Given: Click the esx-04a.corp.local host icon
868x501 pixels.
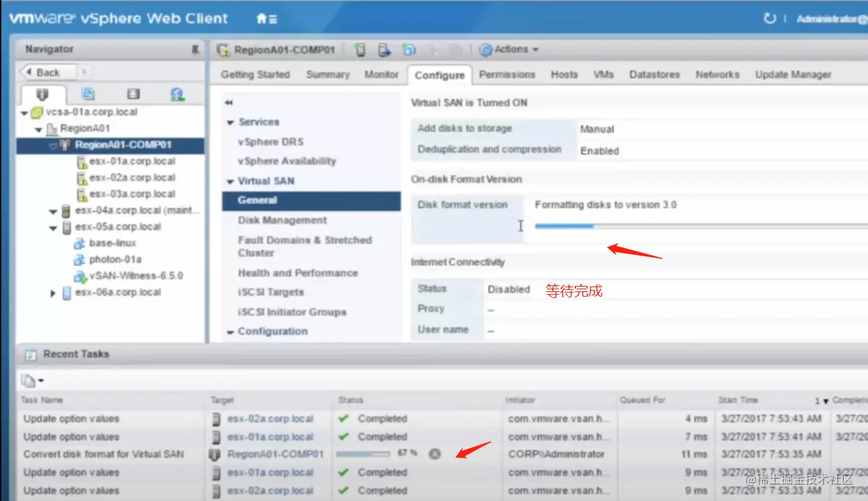Looking at the screenshot, I should [x=67, y=211].
